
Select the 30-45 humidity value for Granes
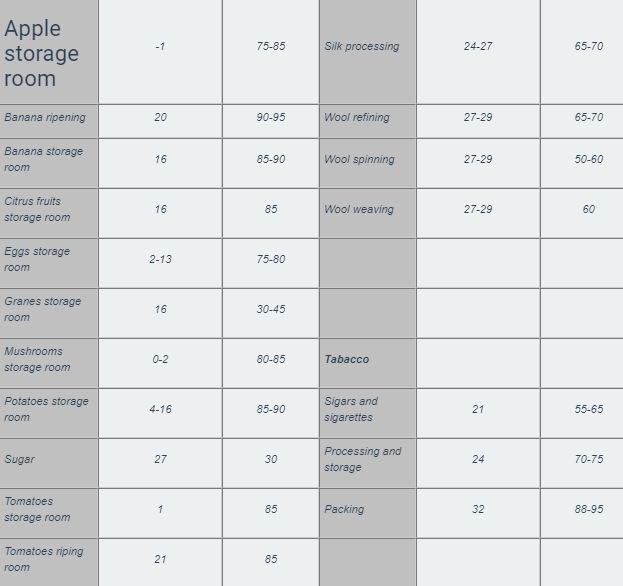pos(271,309)
